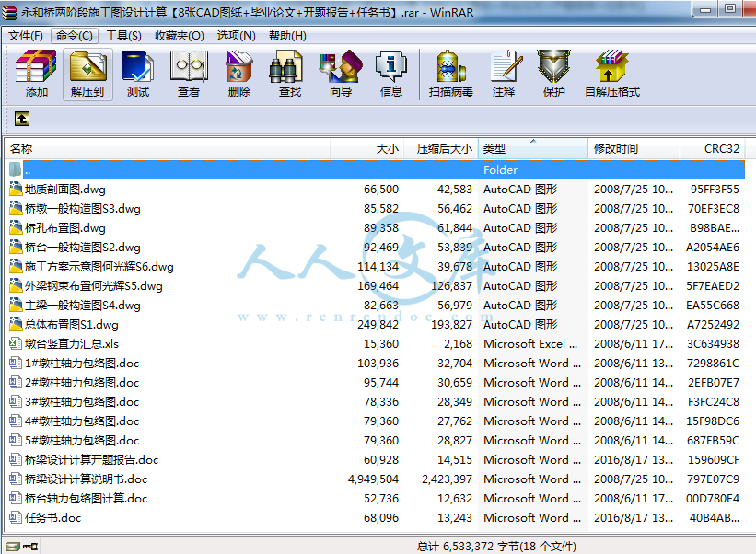The height and width of the screenshot is (554, 756).
Task: Sort by the 修改时间 column header
Action: pyautogui.click(x=634, y=148)
